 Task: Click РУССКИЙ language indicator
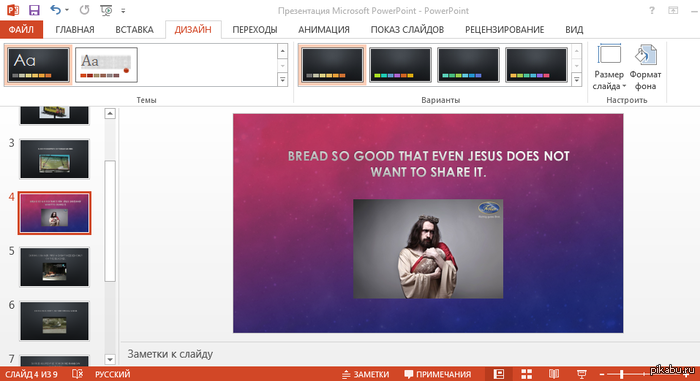tap(112, 374)
